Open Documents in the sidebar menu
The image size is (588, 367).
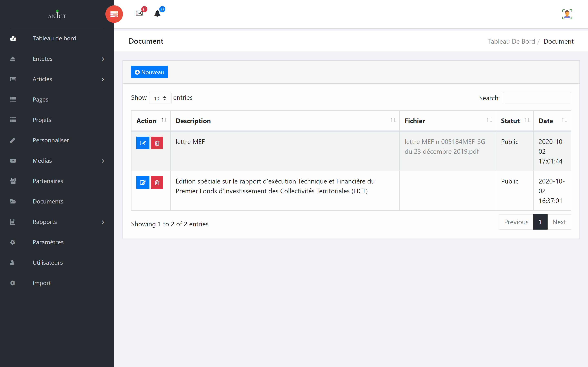(48, 201)
